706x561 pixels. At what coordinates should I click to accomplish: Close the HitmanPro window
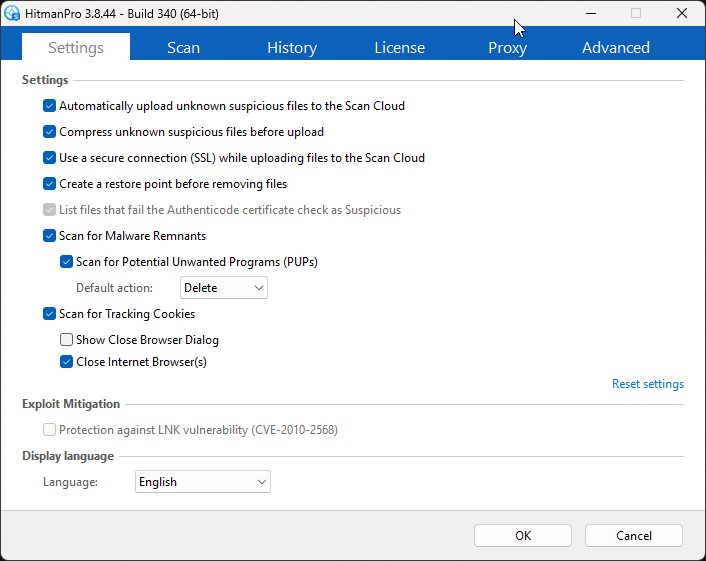[682, 14]
